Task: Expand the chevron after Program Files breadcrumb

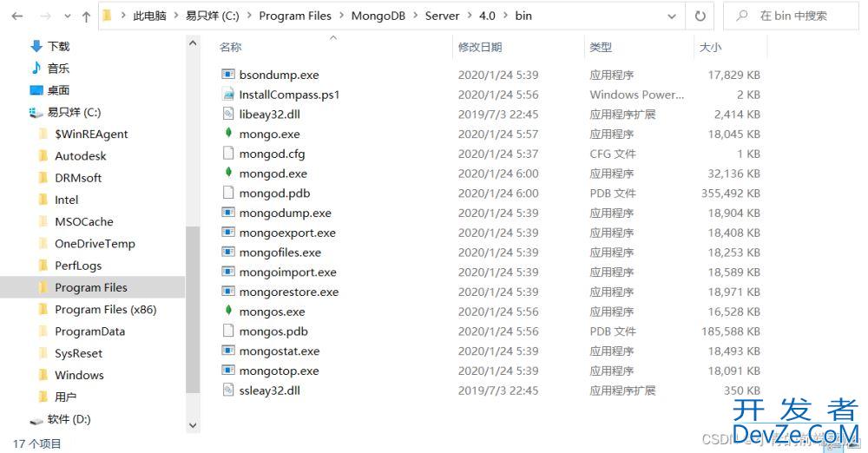Action: coord(341,16)
